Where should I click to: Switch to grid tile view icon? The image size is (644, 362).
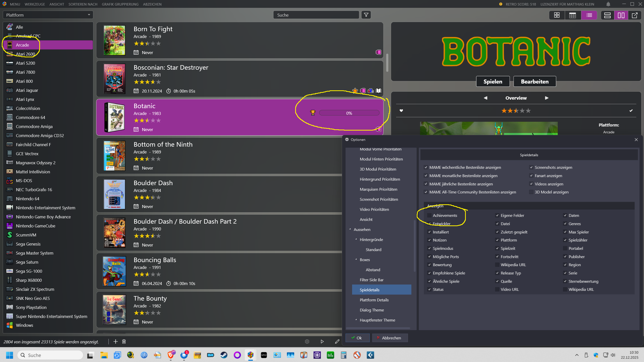click(557, 15)
